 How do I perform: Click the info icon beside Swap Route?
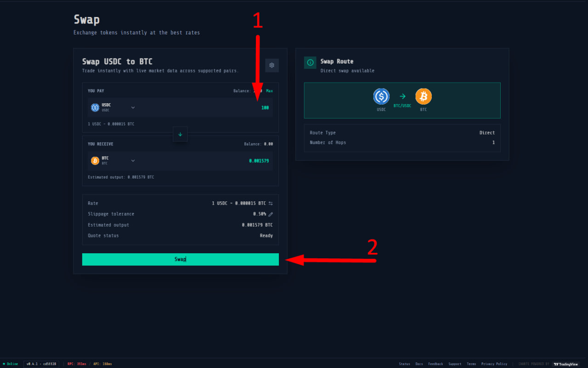click(x=310, y=62)
